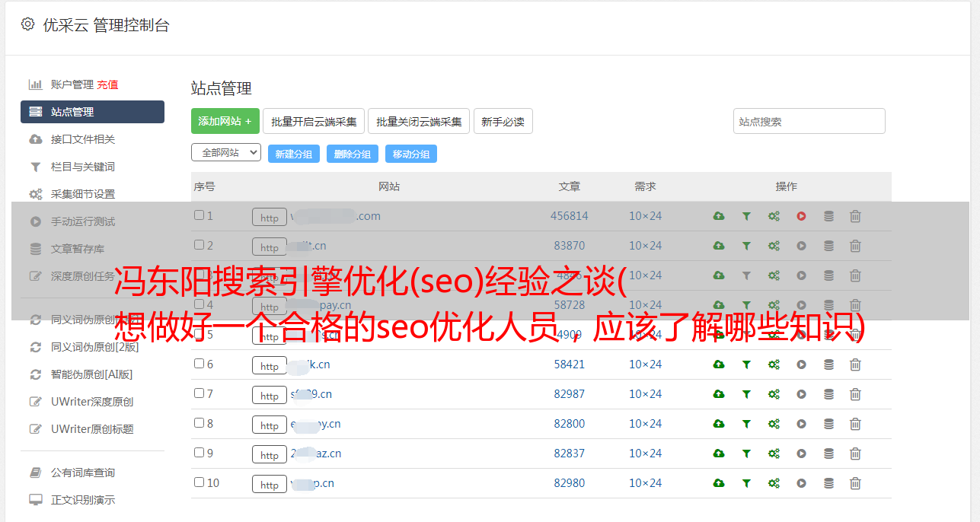This screenshot has width=980, height=522.
Task: Click 批量关闭云端采集 button
Action: click(419, 121)
